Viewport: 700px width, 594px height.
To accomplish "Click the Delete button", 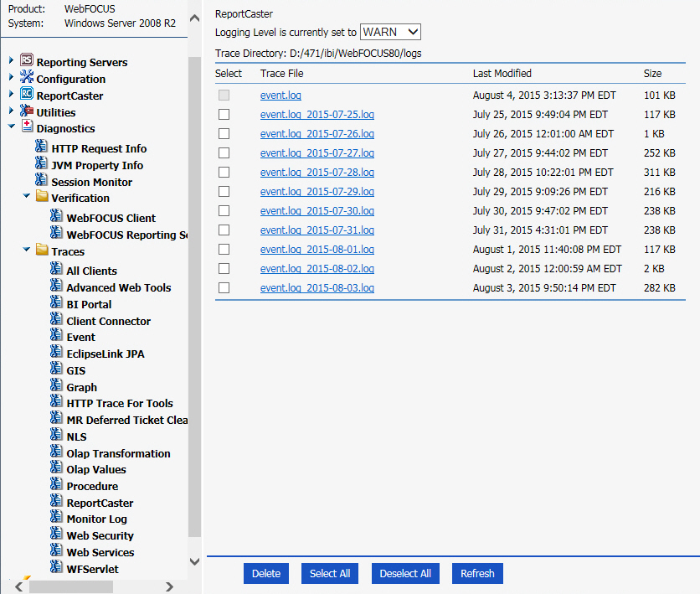I will coord(266,573).
